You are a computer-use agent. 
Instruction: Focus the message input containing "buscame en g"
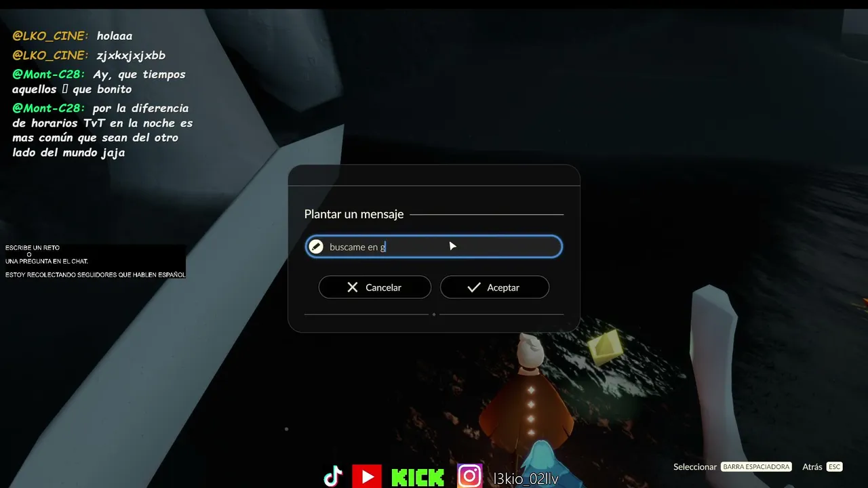tap(434, 247)
